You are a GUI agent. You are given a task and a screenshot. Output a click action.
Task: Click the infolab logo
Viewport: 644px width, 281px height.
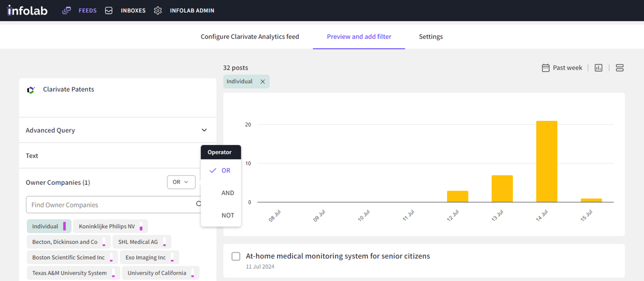[x=27, y=10]
